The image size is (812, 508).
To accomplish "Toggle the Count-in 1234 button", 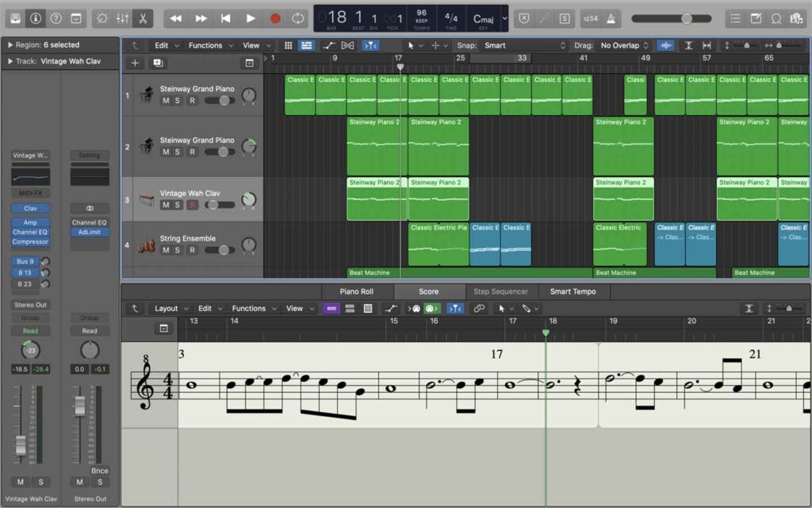I will (x=590, y=19).
